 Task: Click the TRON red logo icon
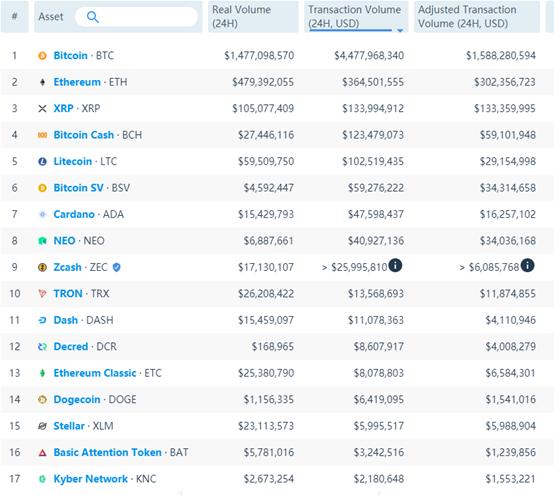pyautogui.click(x=42, y=293)
